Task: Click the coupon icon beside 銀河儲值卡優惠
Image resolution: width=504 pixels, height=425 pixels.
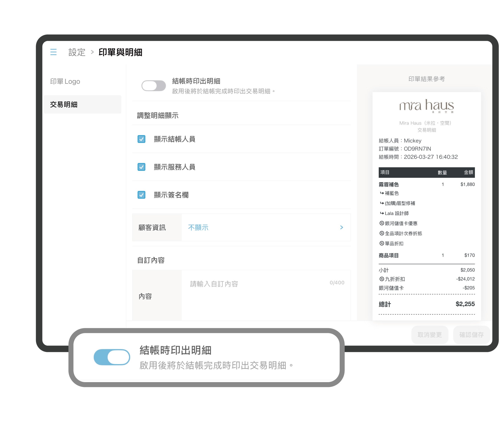Action: coord(382,223)
